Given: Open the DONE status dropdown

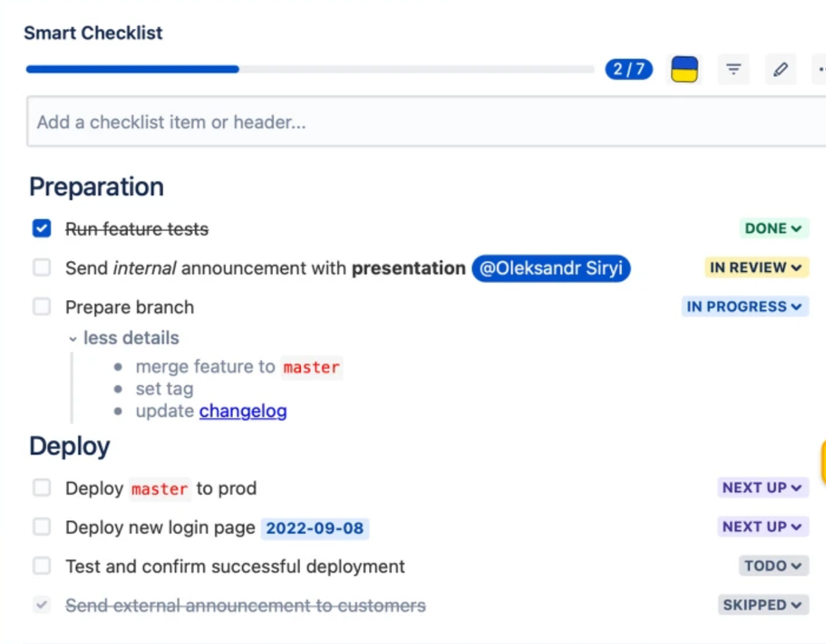Looking at the screenshot, I should pos(774,228).
